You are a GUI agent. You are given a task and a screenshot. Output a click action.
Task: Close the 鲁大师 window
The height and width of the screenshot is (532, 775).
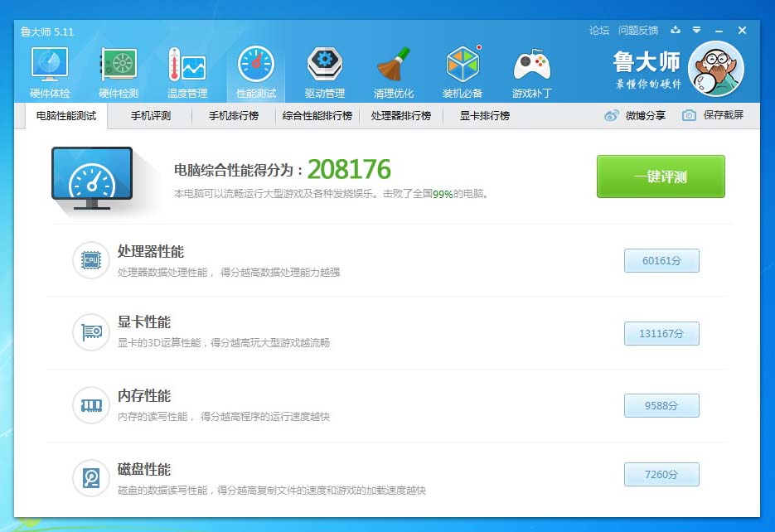click(742, 31)
